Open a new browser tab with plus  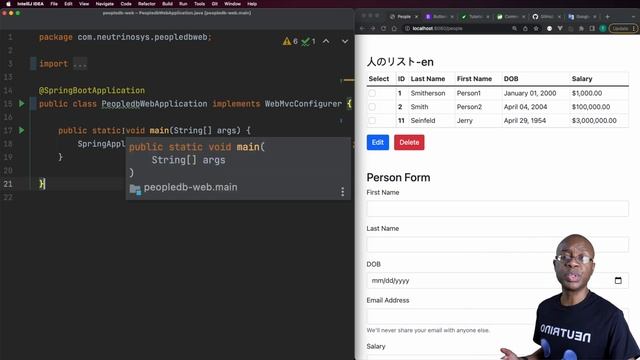click(x=607, y=17)
